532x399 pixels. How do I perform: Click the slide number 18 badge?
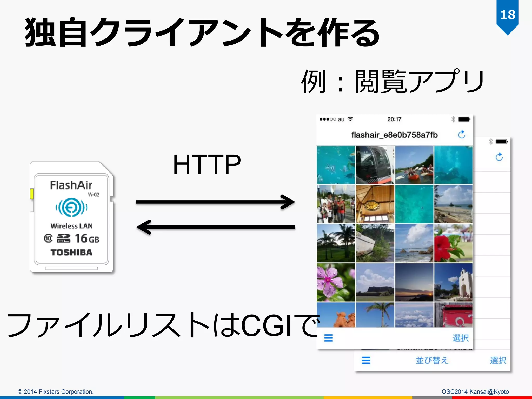(508, 17)
